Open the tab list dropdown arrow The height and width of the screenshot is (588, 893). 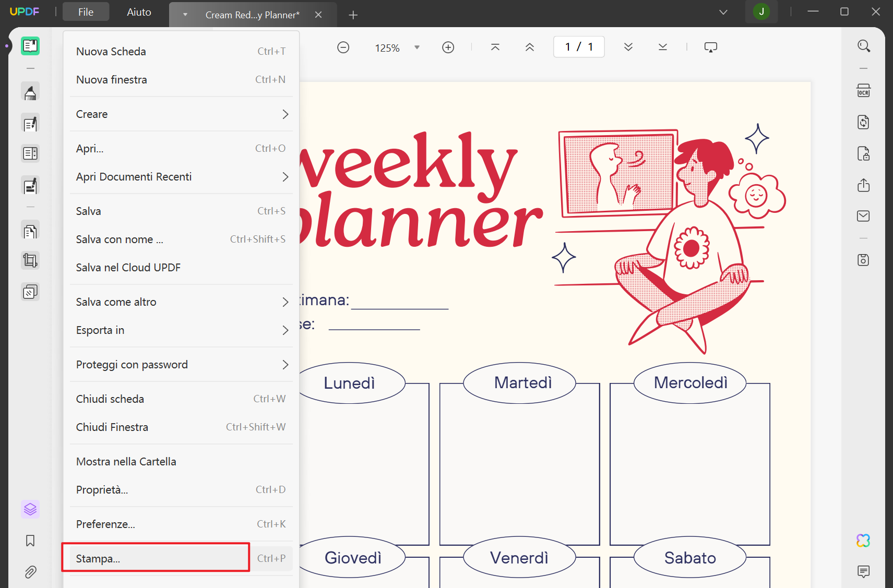185,15
